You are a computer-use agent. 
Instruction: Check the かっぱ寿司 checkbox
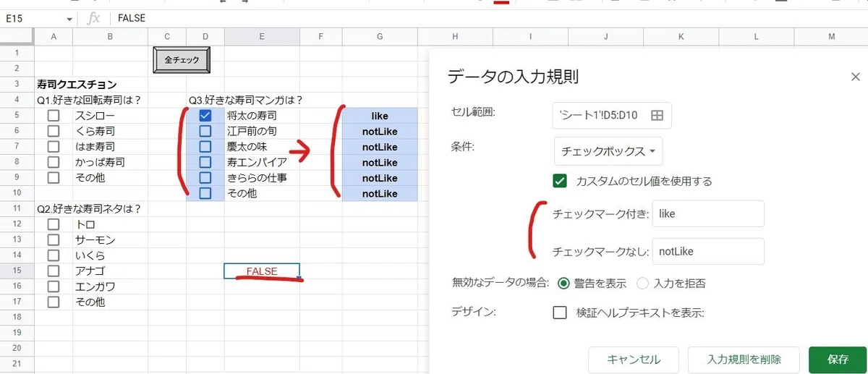click(x=53, y=162)
